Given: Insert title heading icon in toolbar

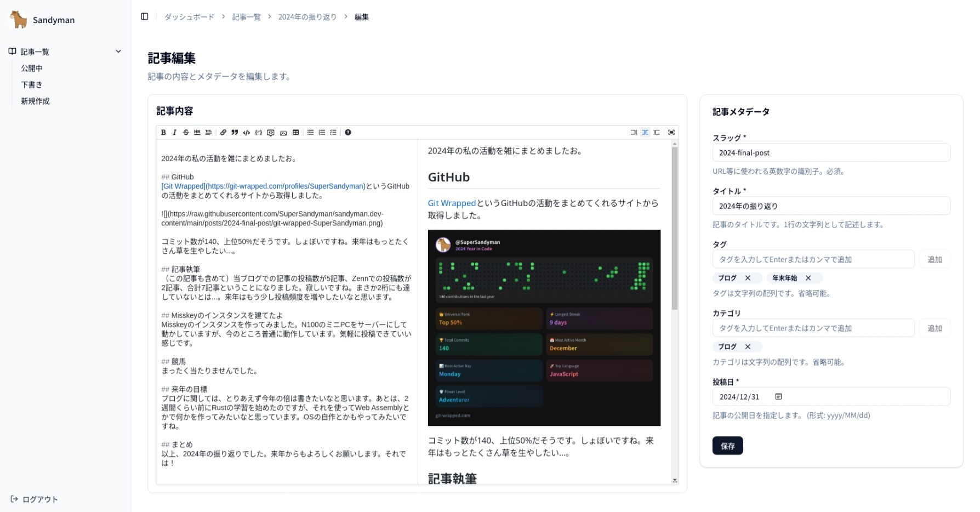Looking at the screenshot, I should (208, 132).
